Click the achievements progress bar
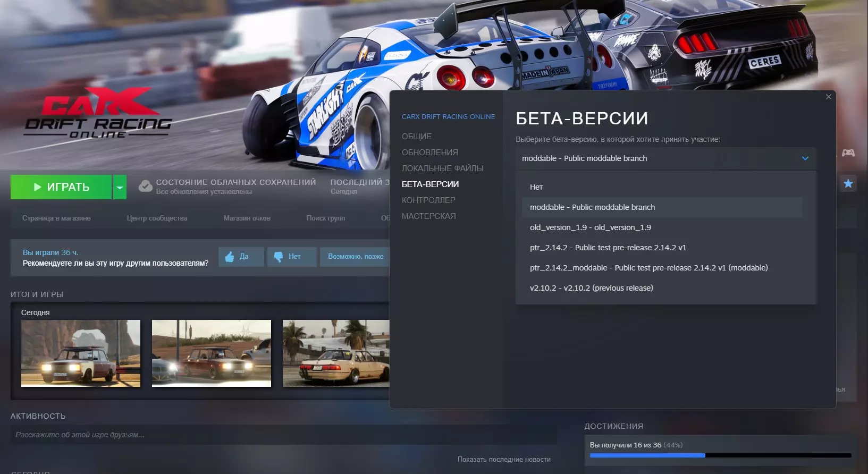This screenshot has width=868, height=474. pos(720,455)
